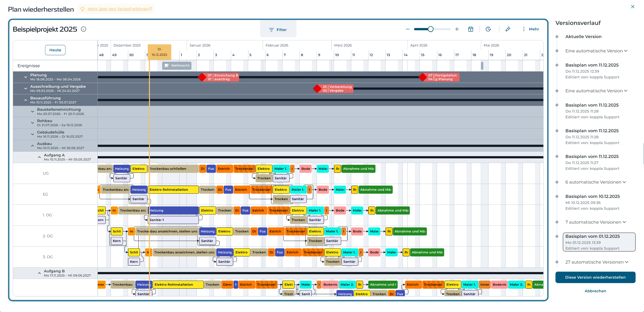Open the Mehr three-dot menu

[x=531, y=29]
